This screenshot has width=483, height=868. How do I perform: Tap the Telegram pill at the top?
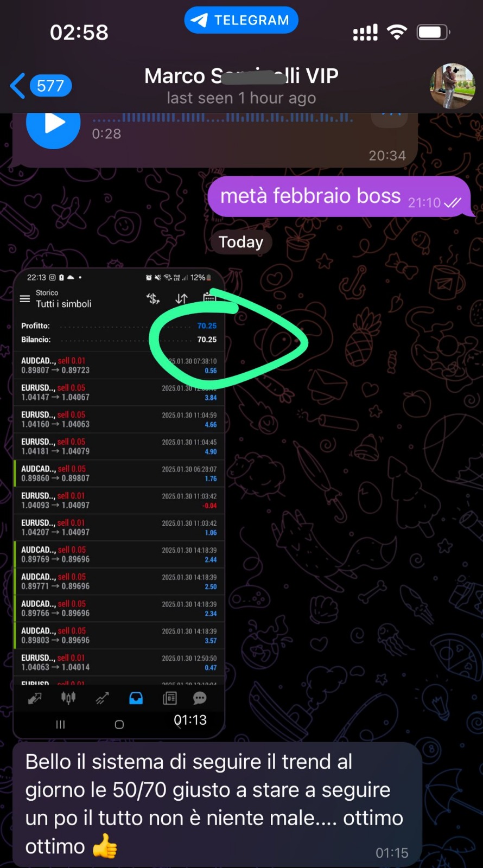(241, 20)
